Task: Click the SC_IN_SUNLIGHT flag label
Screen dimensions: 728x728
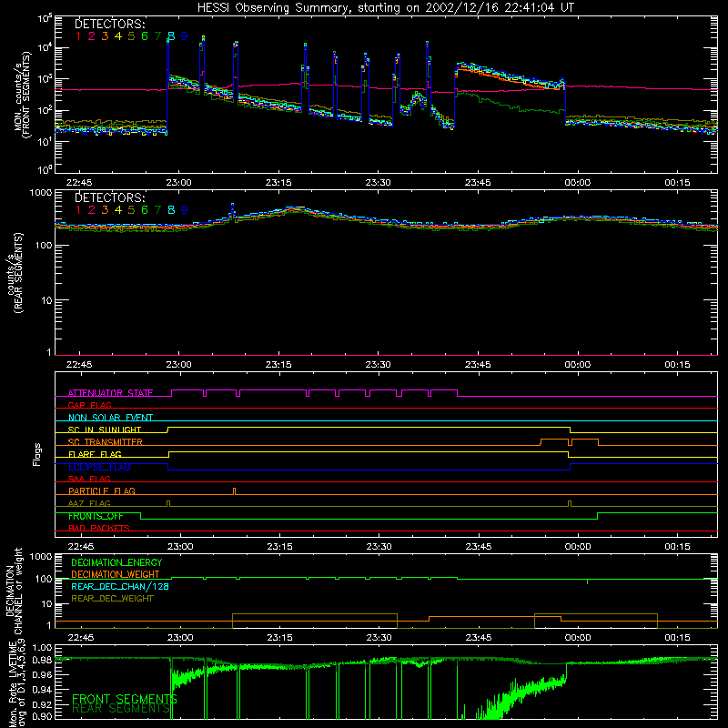Action: click(105, 430)
